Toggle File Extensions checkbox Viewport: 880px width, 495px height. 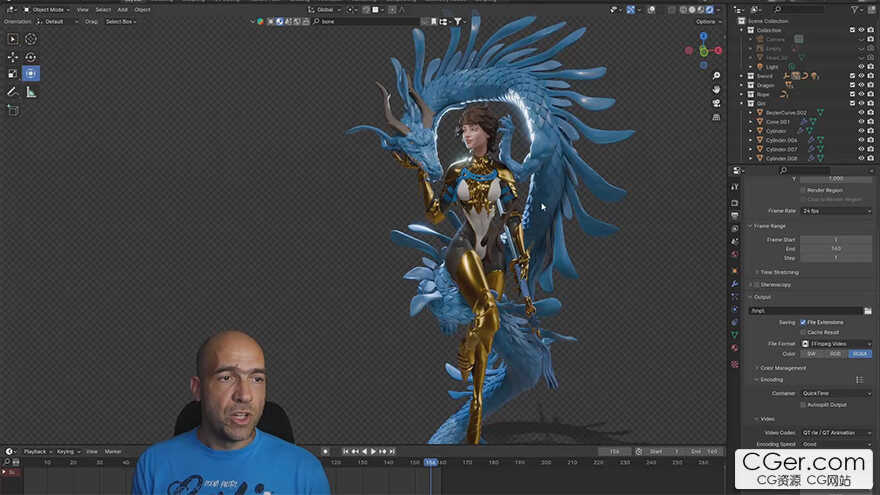point(803,322)
